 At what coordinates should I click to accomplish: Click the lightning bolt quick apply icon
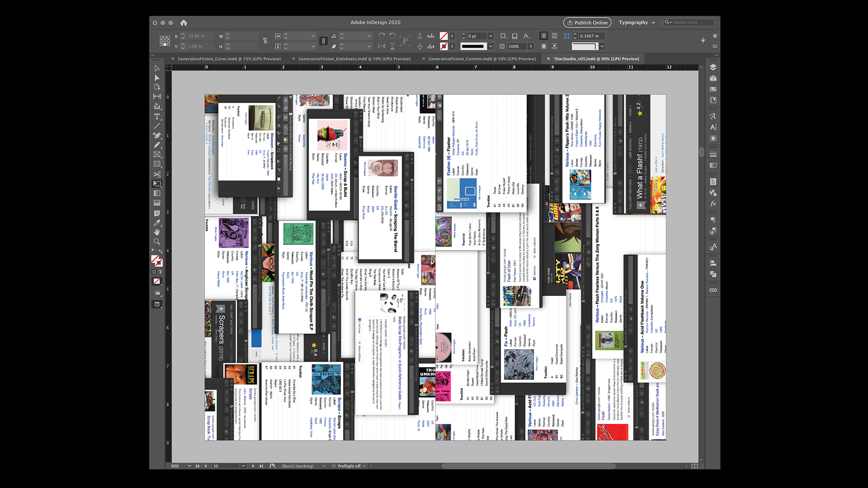(x=703, y=41)
